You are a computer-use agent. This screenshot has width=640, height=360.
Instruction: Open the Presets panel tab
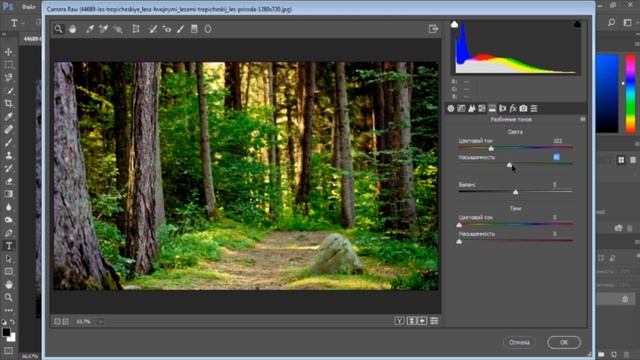[x=534, y=108]
